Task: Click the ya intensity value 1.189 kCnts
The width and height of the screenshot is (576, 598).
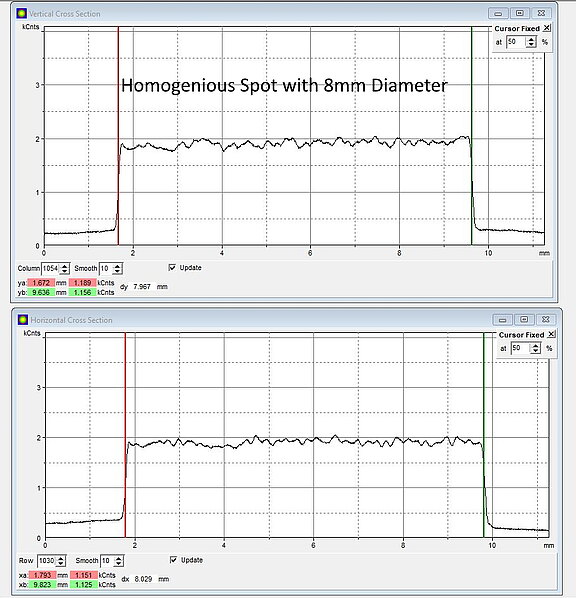Action: pyautogui.click(x=82, y=283)
